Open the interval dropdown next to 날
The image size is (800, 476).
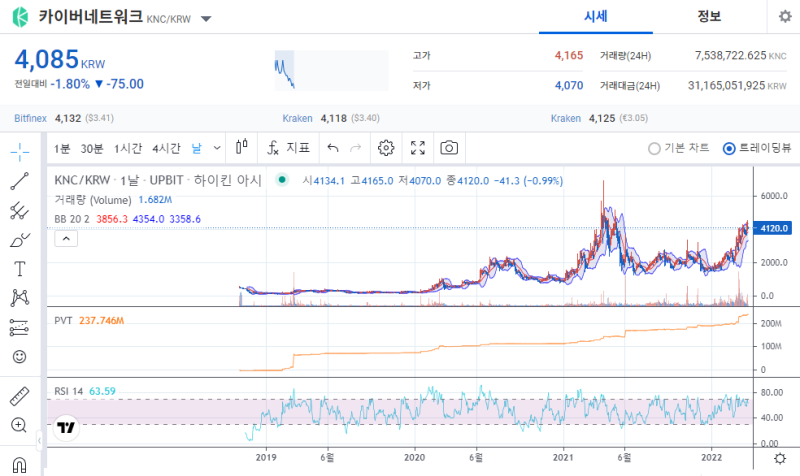[x=217, y=148]
